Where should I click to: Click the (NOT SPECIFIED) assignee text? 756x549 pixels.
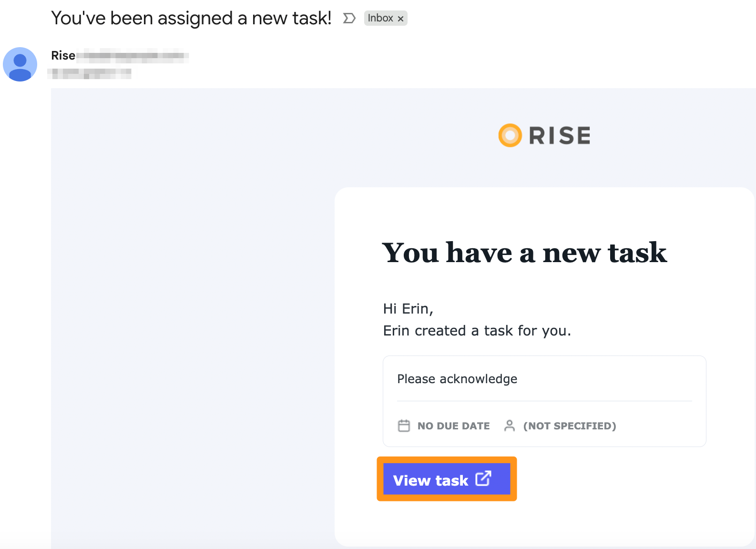(x=570, y=426)
